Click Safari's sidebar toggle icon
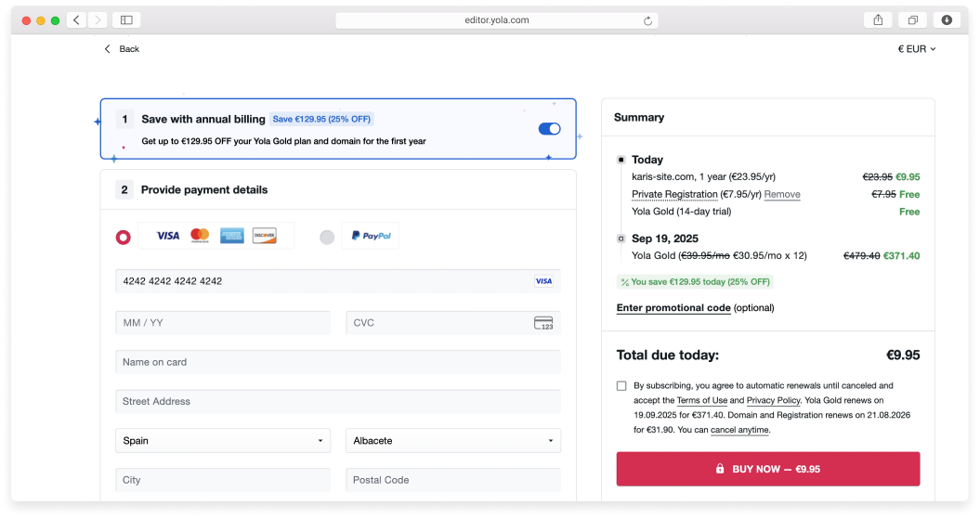Viewport: 980px width, 518px height. tap(126, 20)
